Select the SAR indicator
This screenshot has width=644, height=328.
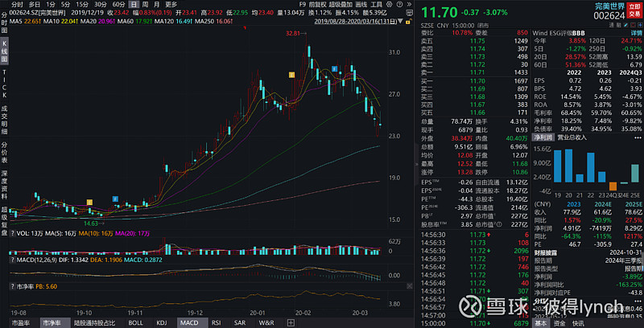point(241,322)
